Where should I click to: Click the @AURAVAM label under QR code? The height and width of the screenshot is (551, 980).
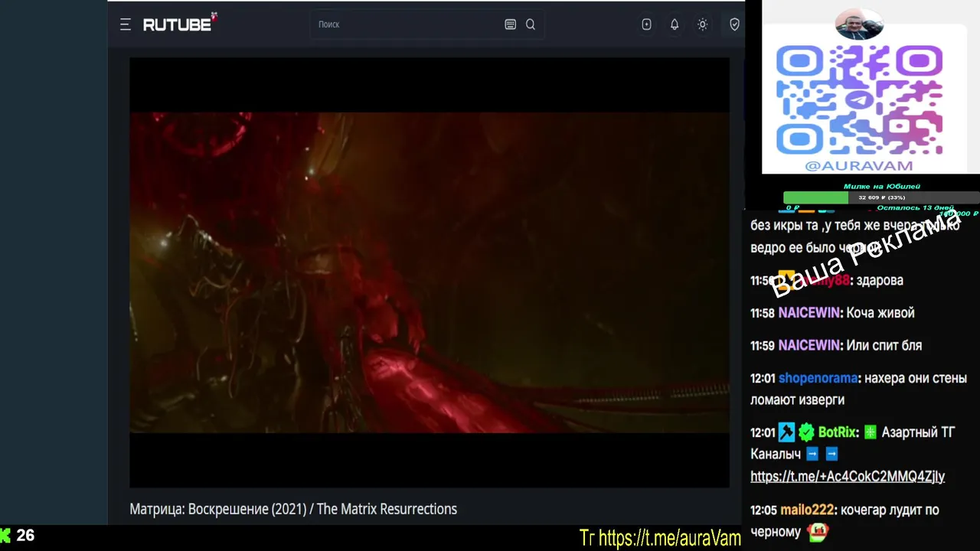859,166
